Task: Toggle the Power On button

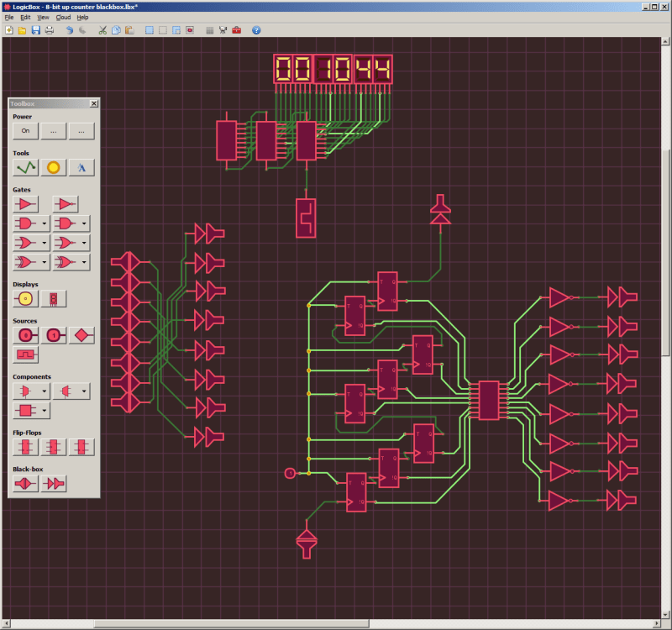Action: (x=25, y=131)
